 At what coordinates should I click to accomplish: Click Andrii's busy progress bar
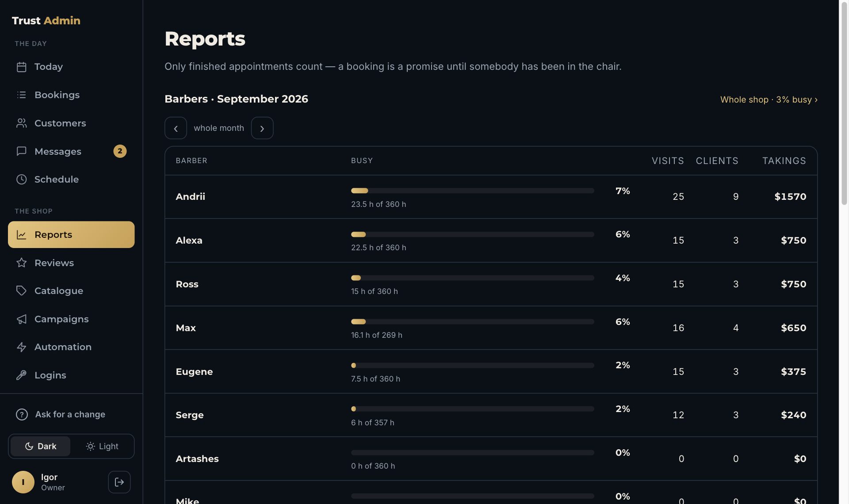click(473, 191)
